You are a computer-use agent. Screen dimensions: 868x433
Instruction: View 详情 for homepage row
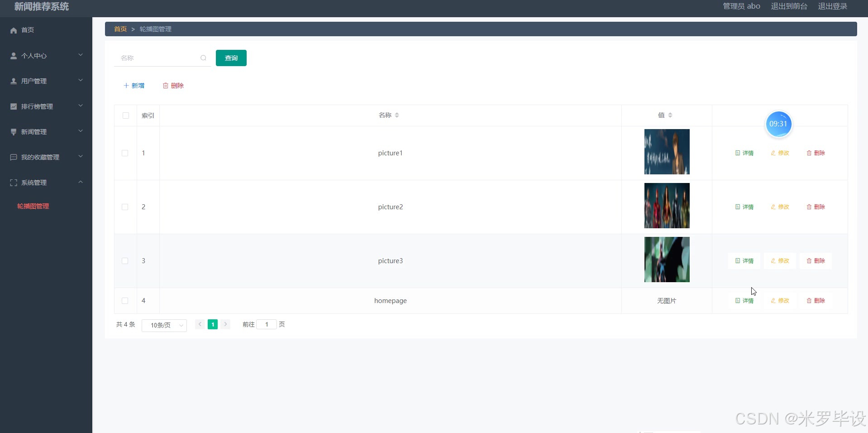[x=744, y=301]
